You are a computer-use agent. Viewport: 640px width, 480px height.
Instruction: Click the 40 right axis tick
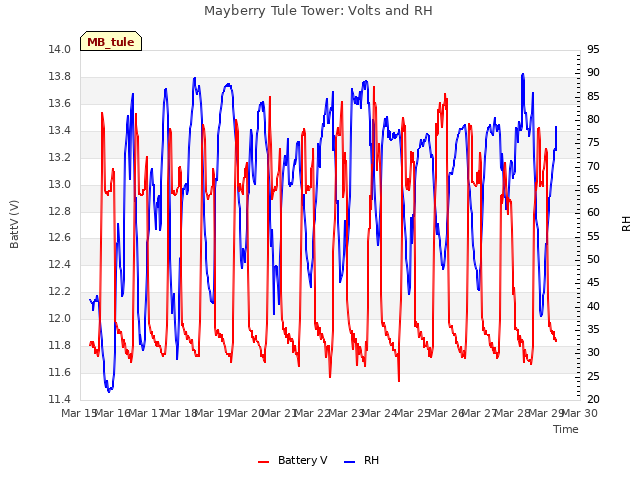pos(593,307)
